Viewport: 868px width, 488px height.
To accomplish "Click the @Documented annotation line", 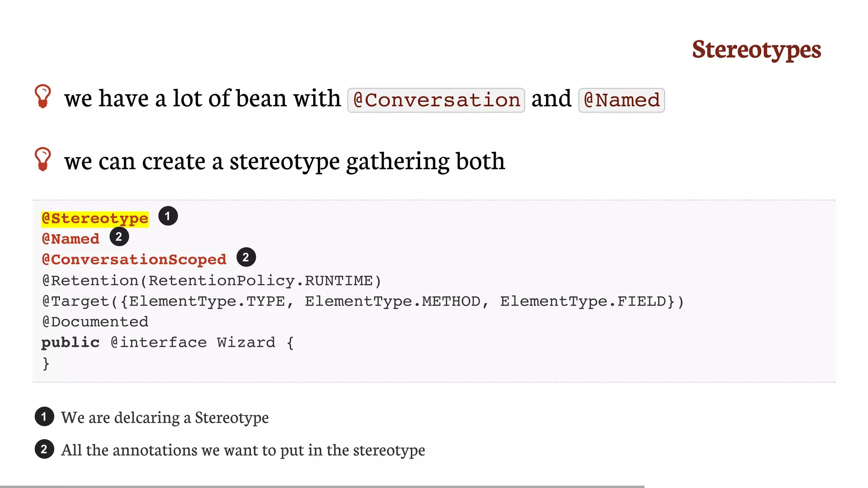I will coord(95,322).
